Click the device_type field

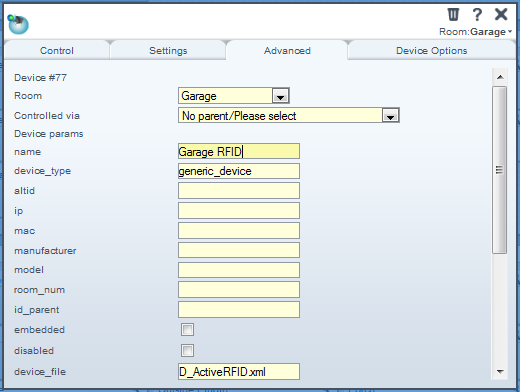pos(239,171)
